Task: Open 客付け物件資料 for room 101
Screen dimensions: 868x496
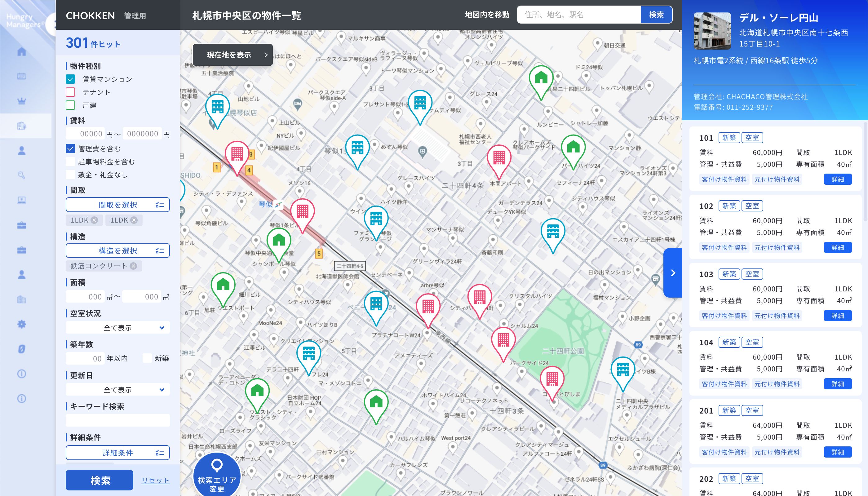Action: coord(724,179)
